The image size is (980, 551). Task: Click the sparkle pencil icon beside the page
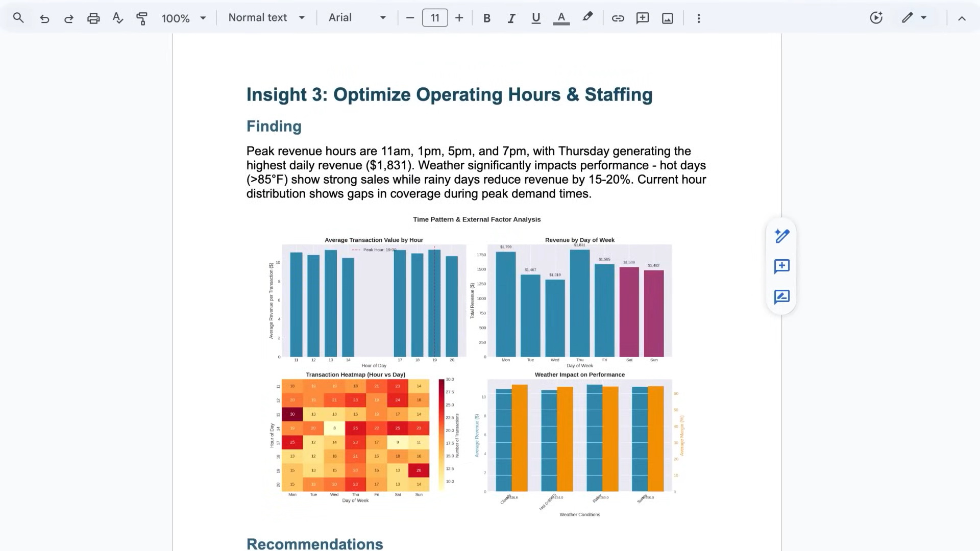pos(782,236)
